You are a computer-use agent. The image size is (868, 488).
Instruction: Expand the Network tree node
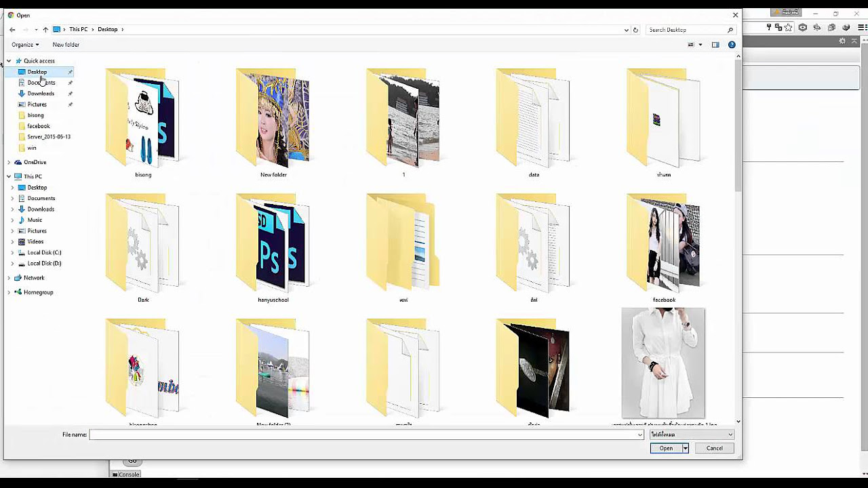pyautogui.click(x=9, y=278)
